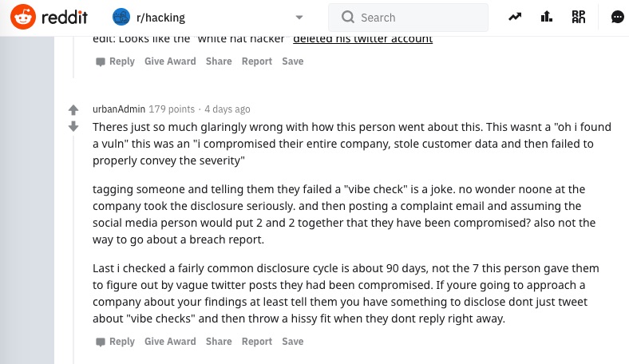Image resolution: width=629 pixels, height=364 pixels.
Task: Share urbanAdmin's comment
Action: [x=219, y=342]
